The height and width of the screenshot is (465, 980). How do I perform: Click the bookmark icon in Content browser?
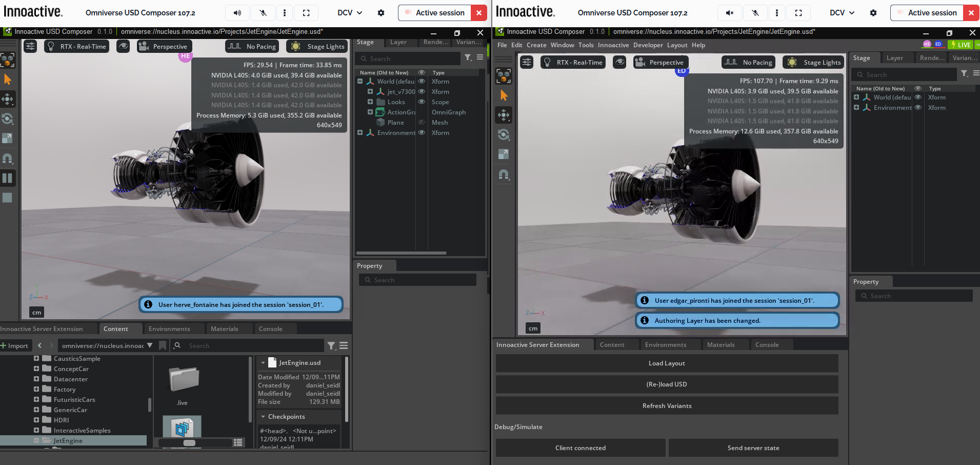[163, 345]
